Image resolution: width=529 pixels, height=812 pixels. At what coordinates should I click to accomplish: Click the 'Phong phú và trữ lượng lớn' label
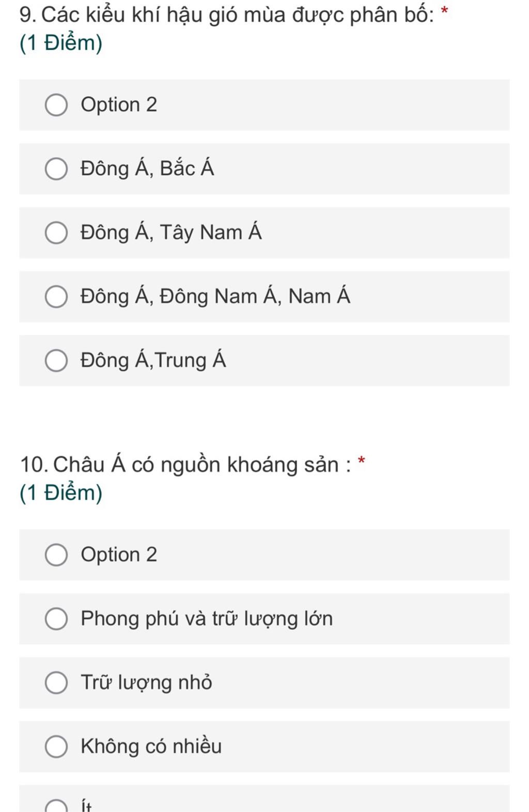click(207, 619)
